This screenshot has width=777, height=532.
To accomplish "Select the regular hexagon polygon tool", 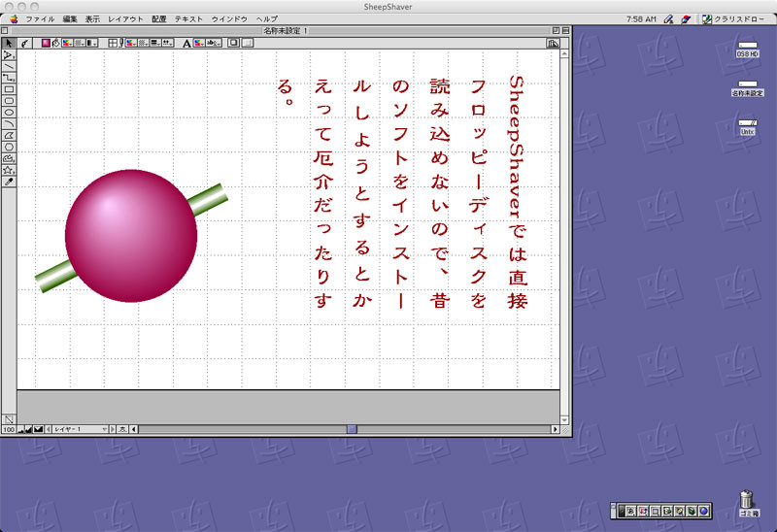I will tap(9, 148).
